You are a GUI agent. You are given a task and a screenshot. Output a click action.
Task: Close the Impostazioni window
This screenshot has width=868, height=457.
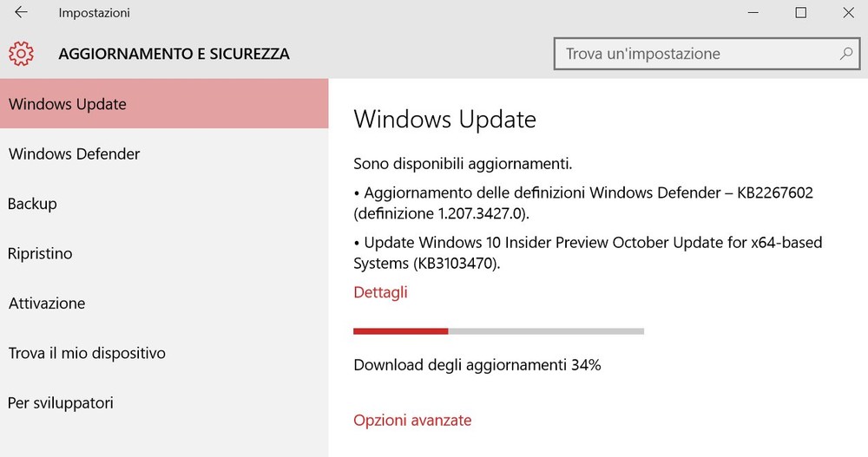(x=848, y=12)
